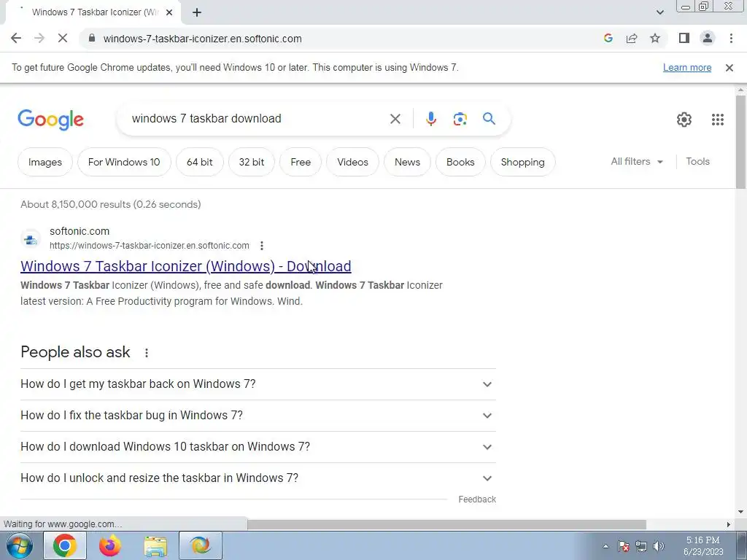Select the News filter chip
This screenshot has height=560, width=747.
[x=407, y=162]
